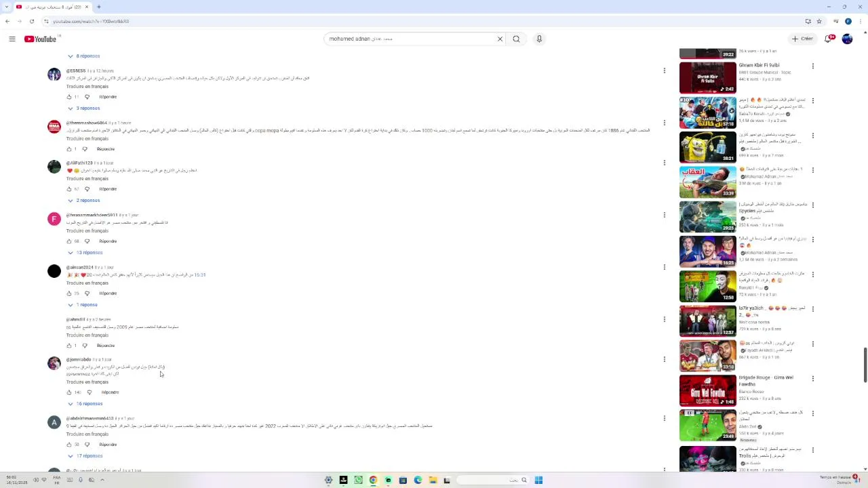Open the 12:57 la7ir ya3ich thumbnail

708,321
